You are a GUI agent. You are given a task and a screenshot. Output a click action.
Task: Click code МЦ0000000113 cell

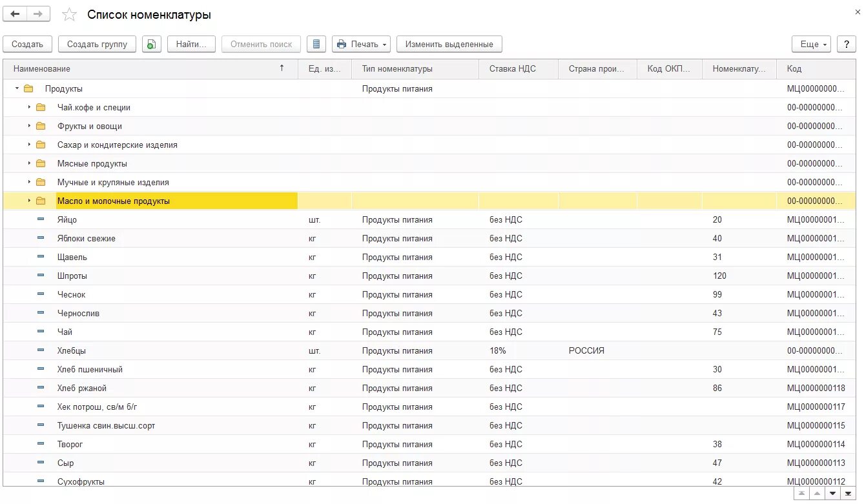[x=816, y=463]
